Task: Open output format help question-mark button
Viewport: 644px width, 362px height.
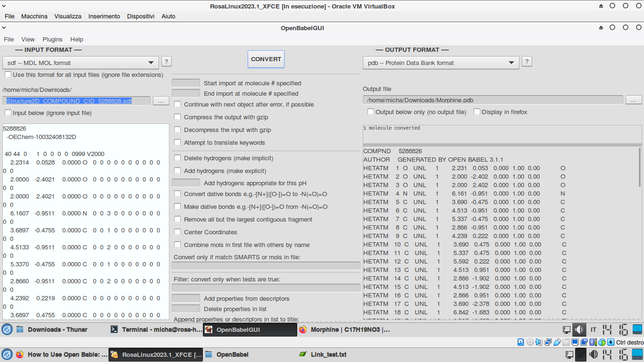Action: [527, 62]
